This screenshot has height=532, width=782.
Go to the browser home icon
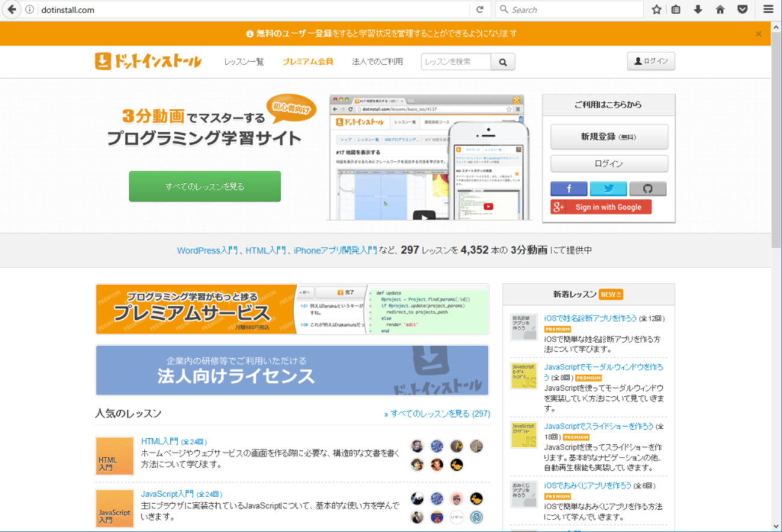(720, 10)
